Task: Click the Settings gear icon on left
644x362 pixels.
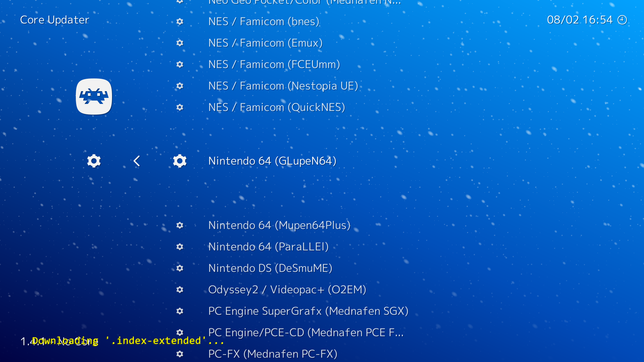Action: pyautogui.click(x=94, y=161)
